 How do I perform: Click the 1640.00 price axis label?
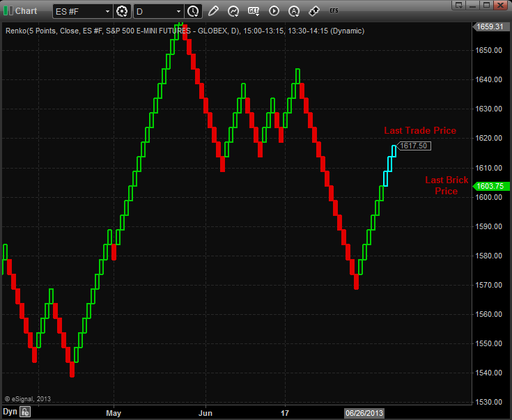[x=488, y=79]
